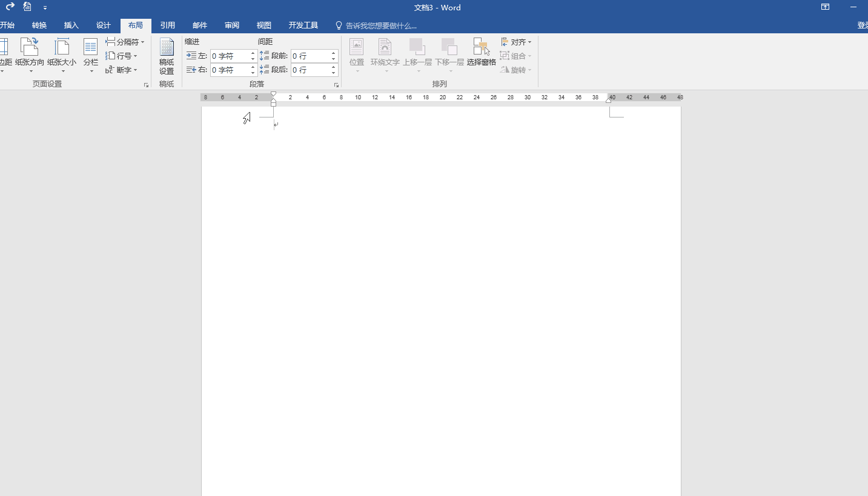Open the ribbon display options icon
This screenshot has height=496, width=868.
click(825, 7)
